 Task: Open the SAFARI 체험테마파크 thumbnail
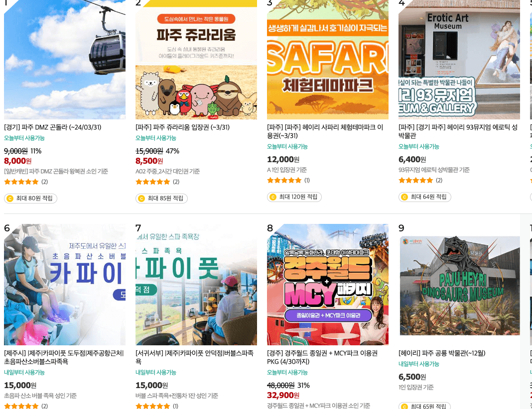point(328,60)
